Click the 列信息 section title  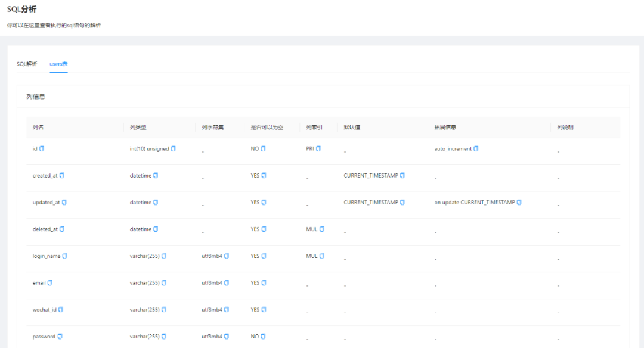(36, 97)
